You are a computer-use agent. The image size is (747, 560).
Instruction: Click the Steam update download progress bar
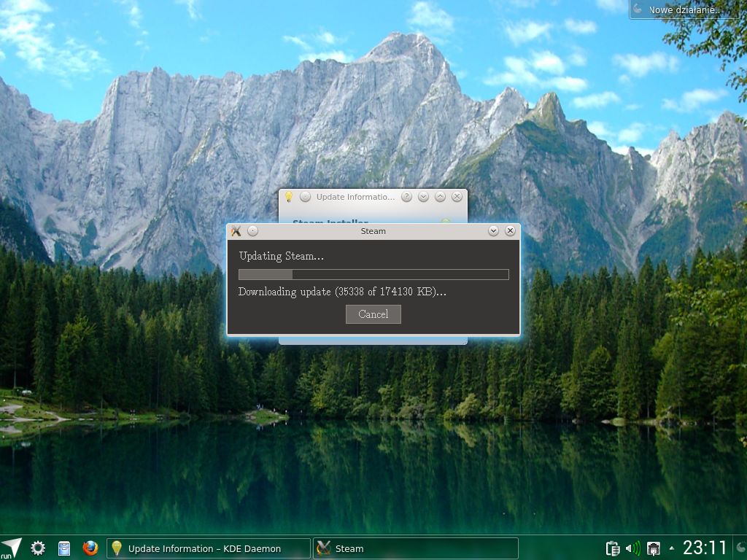click(373, 274)
